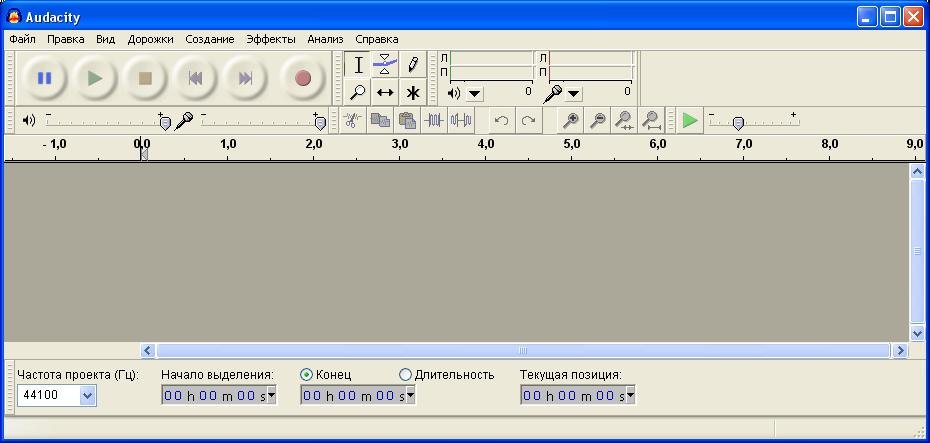Image resolution: width=930 pixels, height=443 pixels.
Task: Click the Redo arrow icon
Action: (x=528, y=120)
